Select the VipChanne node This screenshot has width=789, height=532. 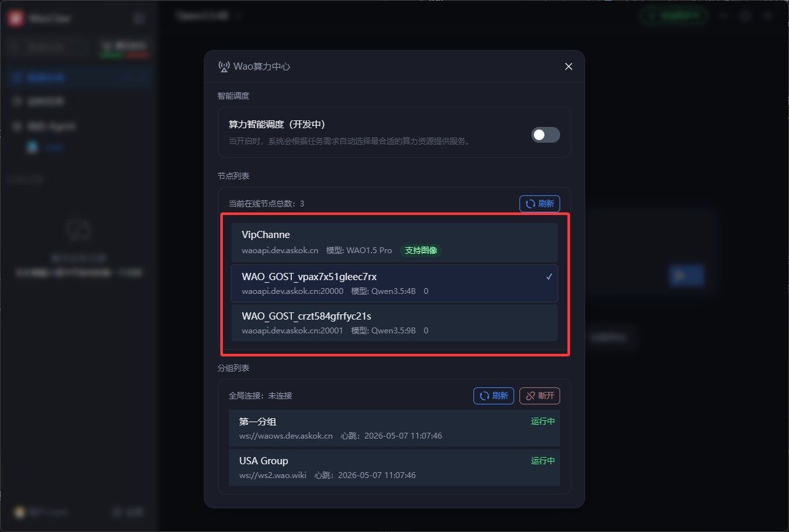(394, 243)
